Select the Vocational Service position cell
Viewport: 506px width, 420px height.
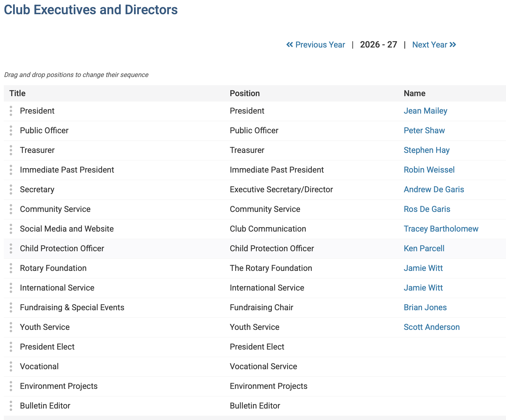click(263, 366)
